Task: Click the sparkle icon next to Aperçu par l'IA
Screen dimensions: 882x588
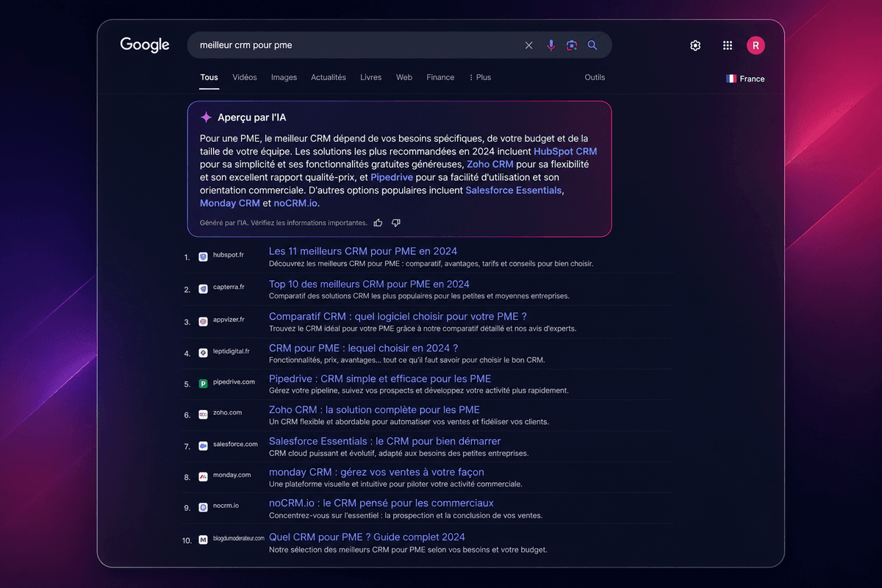Action: [206, 118]
